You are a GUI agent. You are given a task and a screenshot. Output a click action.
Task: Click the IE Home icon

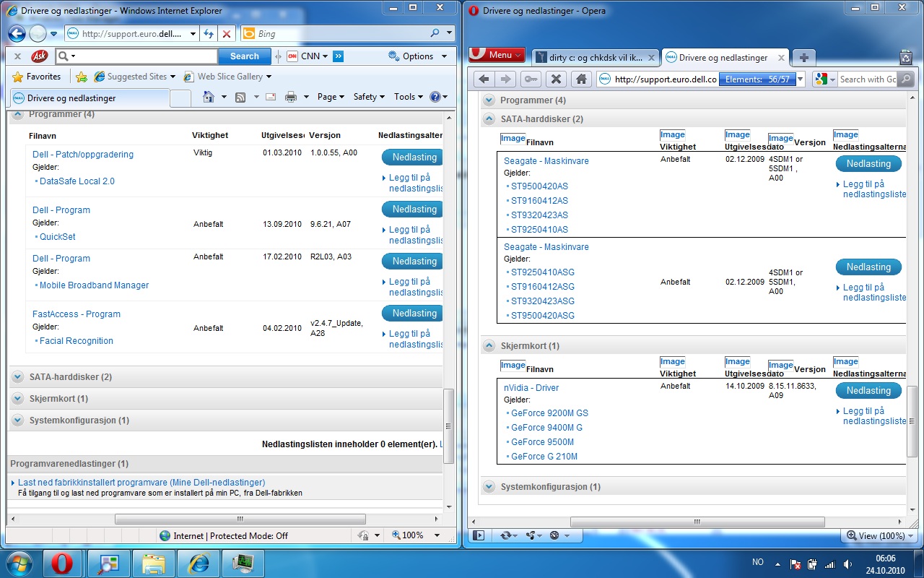(209, 97)
